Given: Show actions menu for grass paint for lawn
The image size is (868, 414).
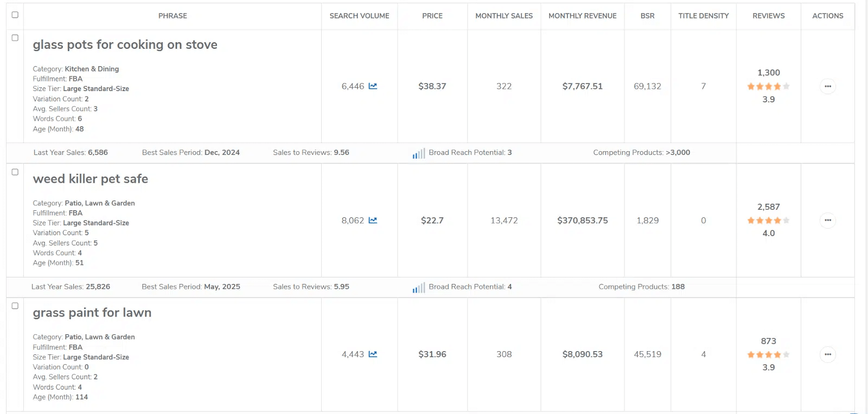Looking at the screenshot, I should point(827,354).
